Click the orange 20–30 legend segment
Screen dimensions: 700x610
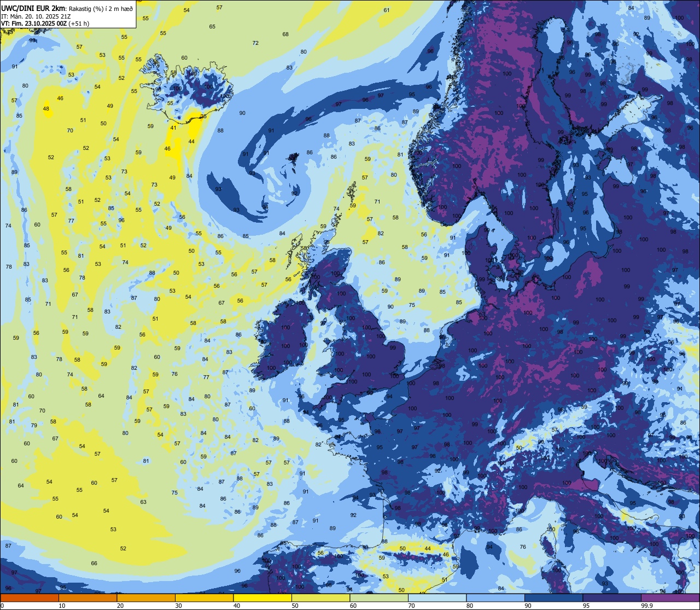pos(146,597)
